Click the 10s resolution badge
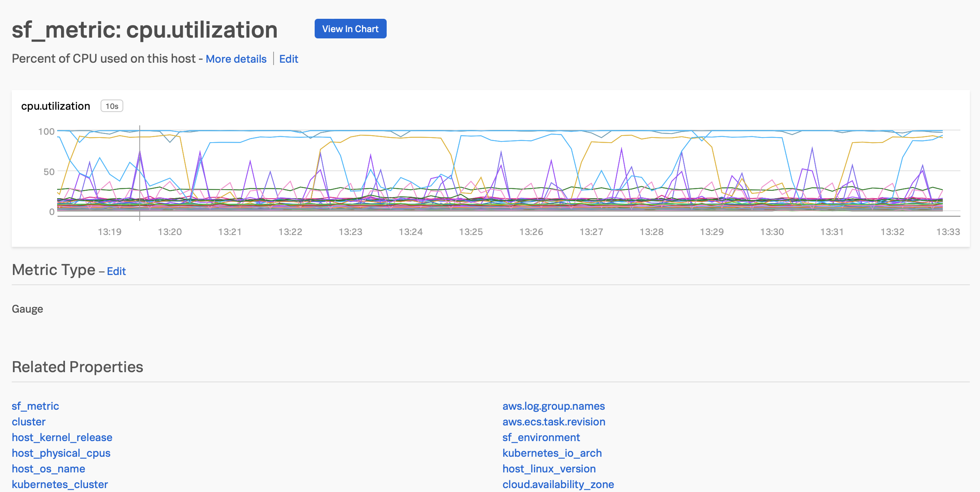The image size is (980, 492). pyautogui.click(x=112, y=106)
